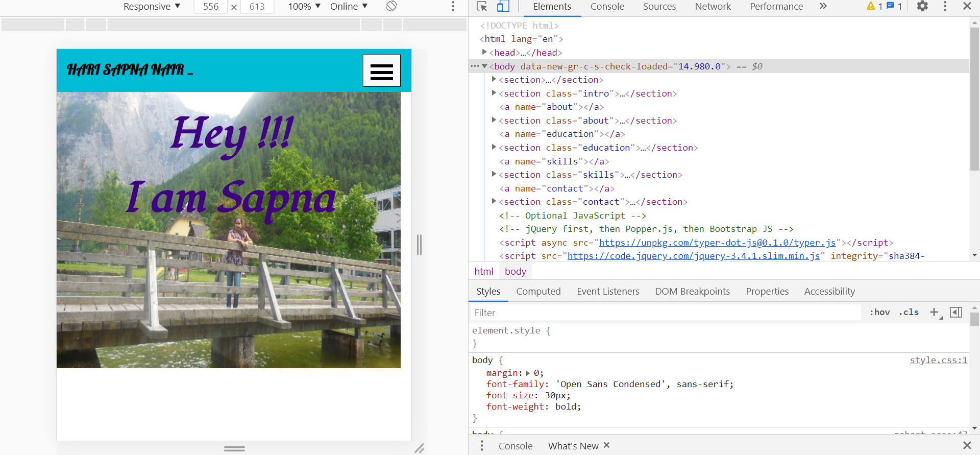The width and height of the screenshot is (980, 455).
Task: Close the DevTools panel
Action: point(967,6)
